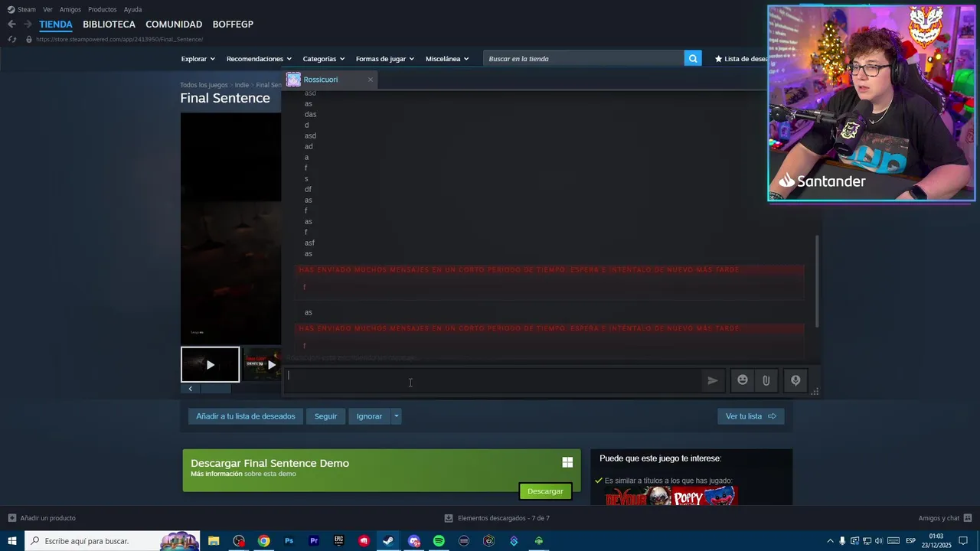Click Añadir a tu lista de deseados
Screen dimensions: 980x551
(x=245, y=416)
